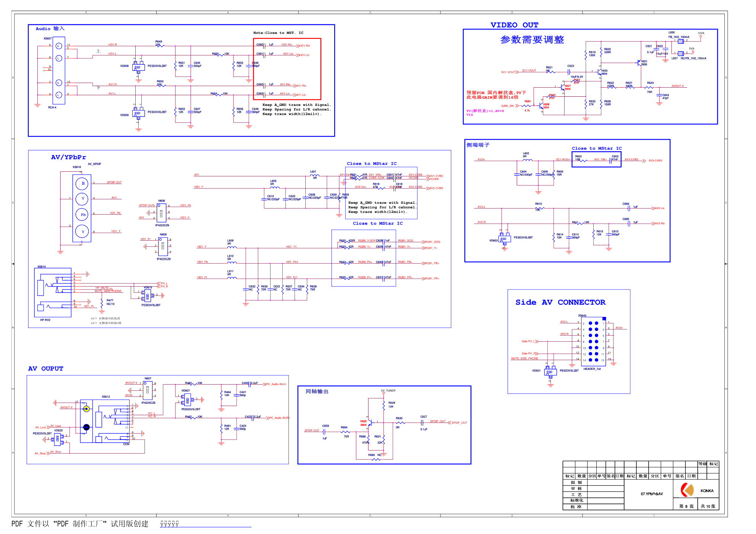Viewport: 756px width, 534px height.
Task: Open the underlined link in the PDF footer
Action: point(206,524)
